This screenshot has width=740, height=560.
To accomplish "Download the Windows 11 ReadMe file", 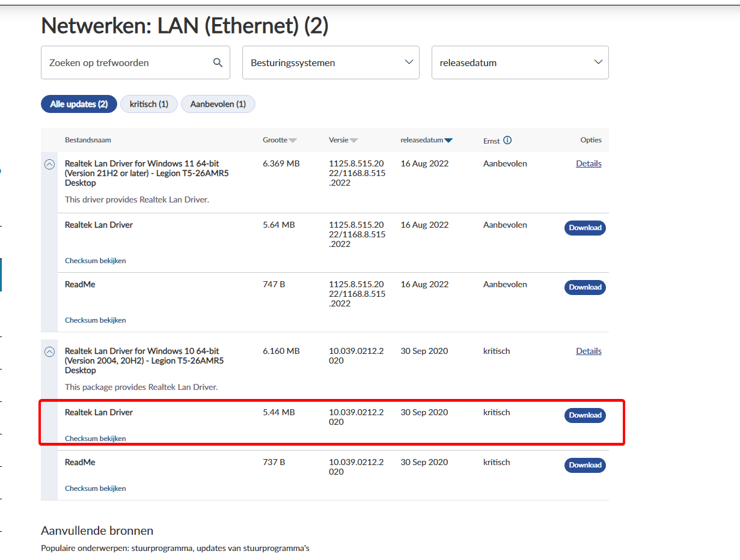I will click(x=584, y=287).
